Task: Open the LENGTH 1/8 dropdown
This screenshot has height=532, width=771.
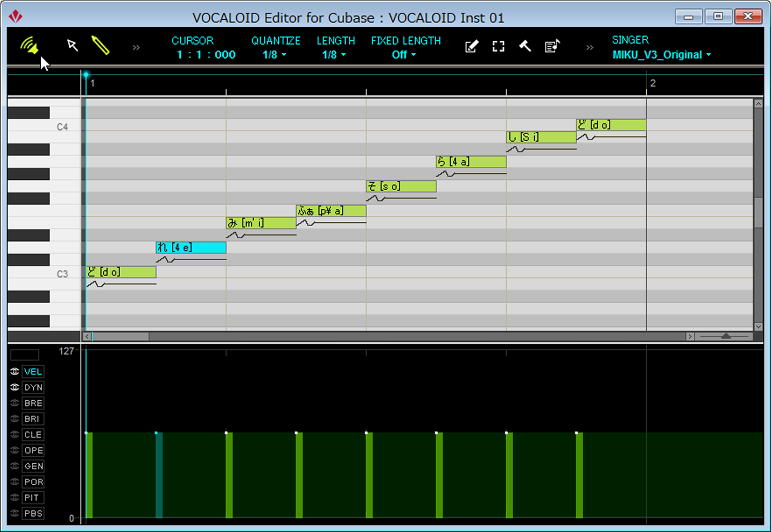Action: pos(334,55)
